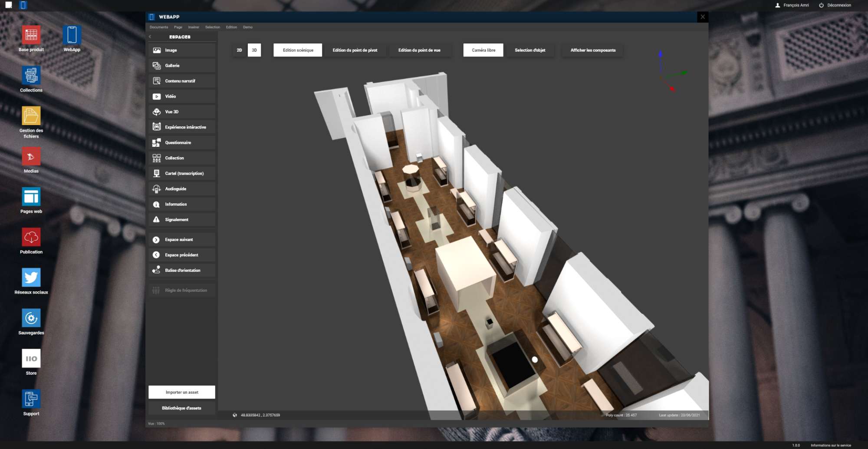Click the Vue 3D sidebar icon
The width and height of the screenshot is (868, 449).
(157, 112)
